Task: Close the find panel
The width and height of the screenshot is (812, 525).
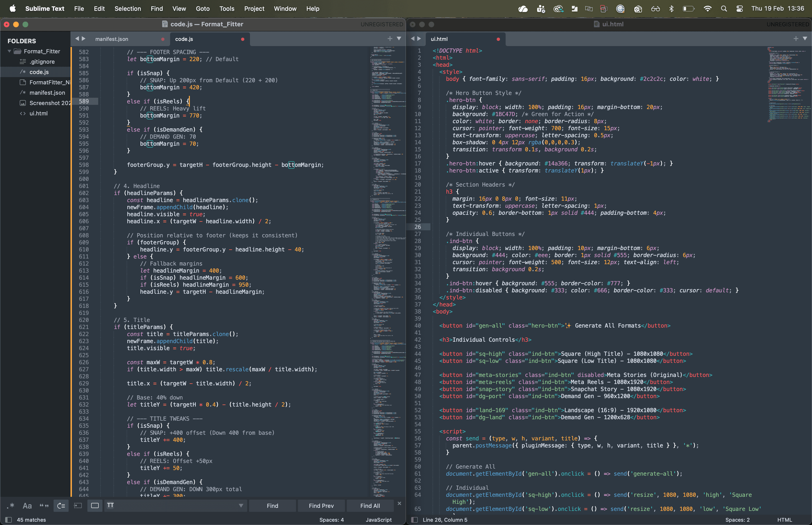Action: [399, 504]
